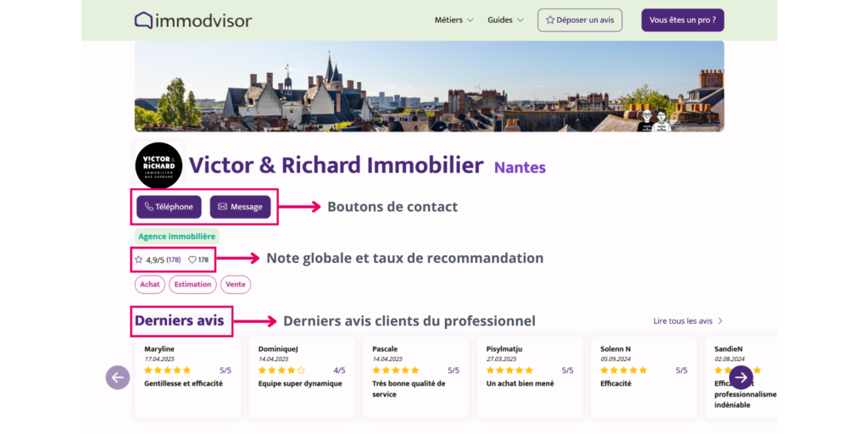Click the Message contact button
The width and height of the screenshot is (868, 434).
pos(240,207)
